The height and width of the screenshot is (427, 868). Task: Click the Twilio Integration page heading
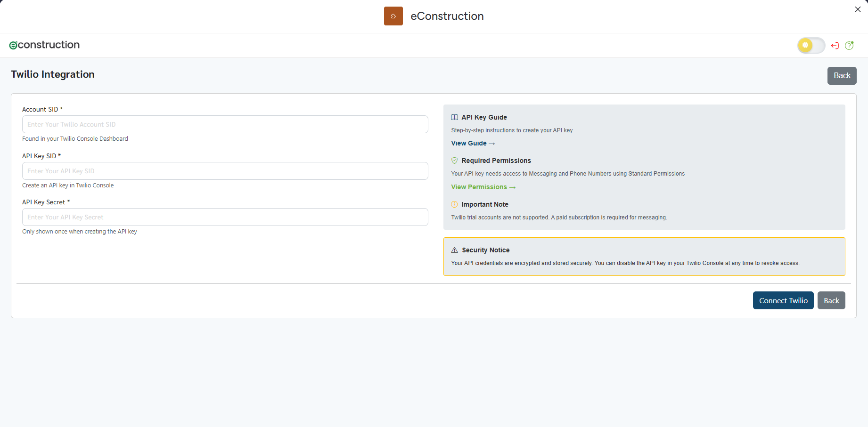point(53,74)
